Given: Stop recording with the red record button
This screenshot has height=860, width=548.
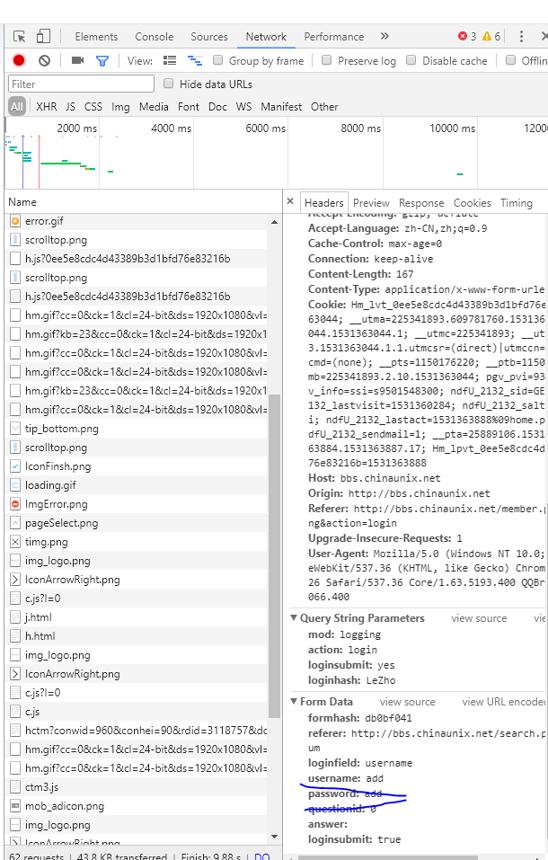Looking at the screenshot, I should (x=19, y=60).
